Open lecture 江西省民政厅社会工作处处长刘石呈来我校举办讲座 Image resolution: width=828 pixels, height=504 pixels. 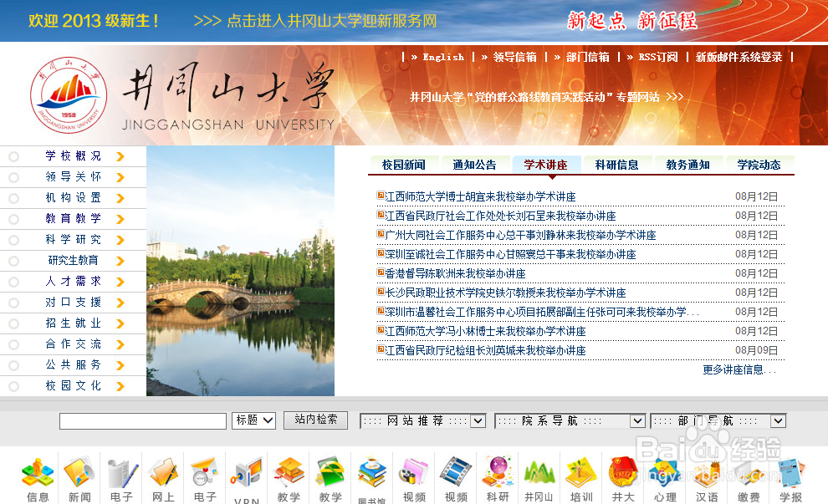pos(501,216)
